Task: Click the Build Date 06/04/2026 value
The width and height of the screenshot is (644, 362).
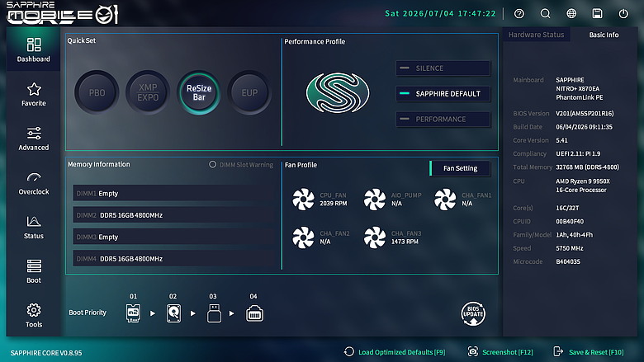Action: (584, 127)
